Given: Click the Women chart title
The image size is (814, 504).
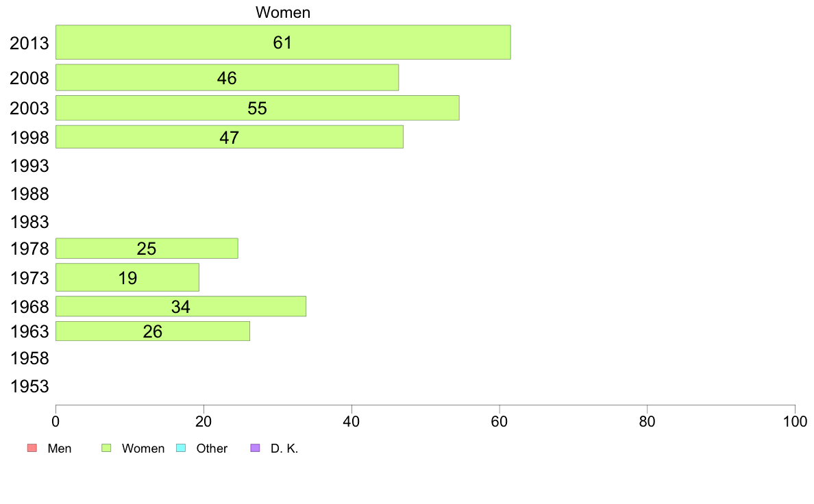Looking at the screenshot, I should [283, 12].
